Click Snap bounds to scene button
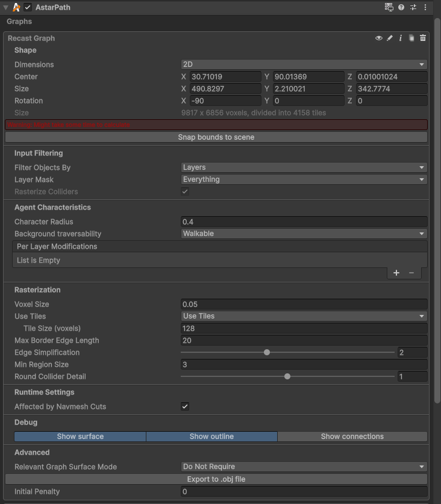 click(216, 137)
